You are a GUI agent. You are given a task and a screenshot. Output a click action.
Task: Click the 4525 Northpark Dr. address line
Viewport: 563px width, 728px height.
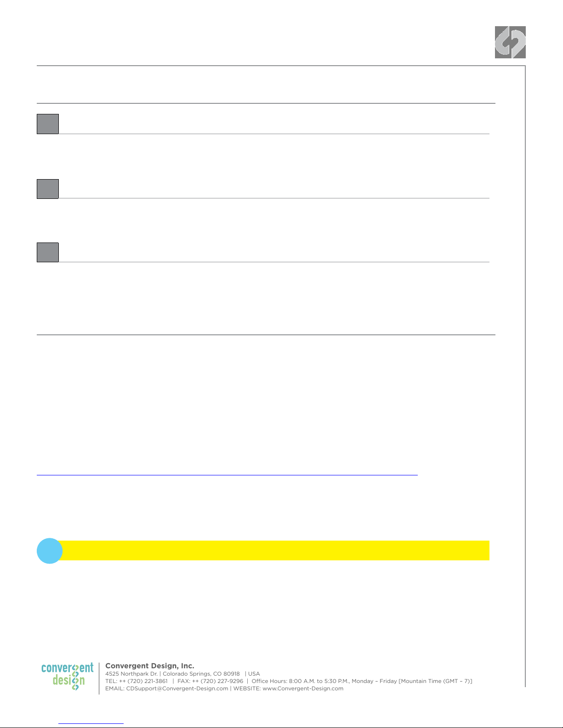(x=131, y=674)
